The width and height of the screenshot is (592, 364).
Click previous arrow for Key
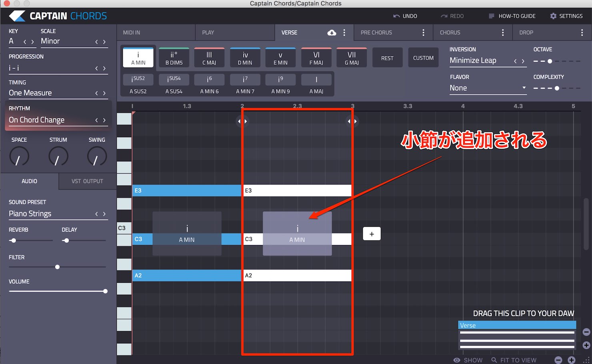(25, 42)
